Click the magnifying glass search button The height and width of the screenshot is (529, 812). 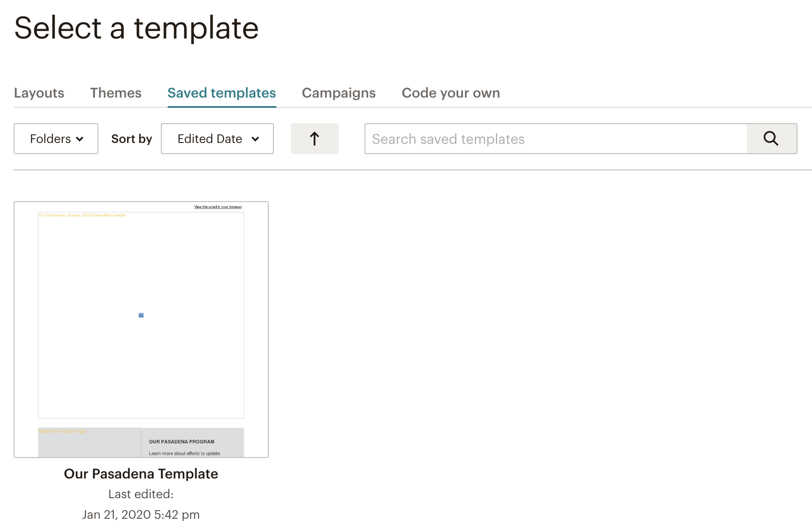click(x=771, y=139)
